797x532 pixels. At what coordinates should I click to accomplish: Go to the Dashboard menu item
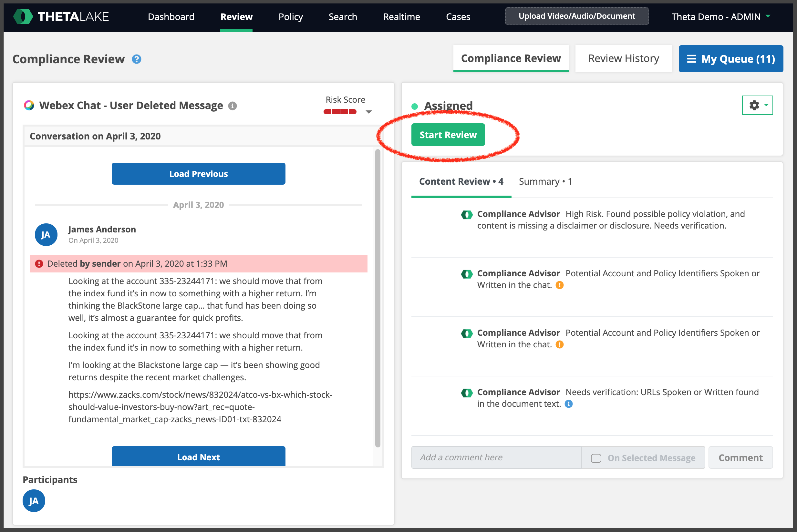(x=171, y=17)
